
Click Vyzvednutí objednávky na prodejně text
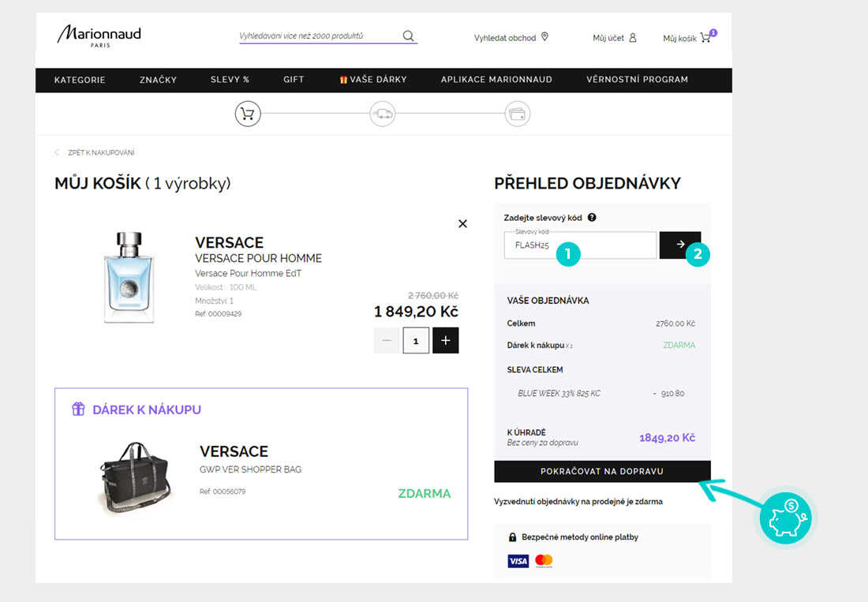[x=578, y=501]
